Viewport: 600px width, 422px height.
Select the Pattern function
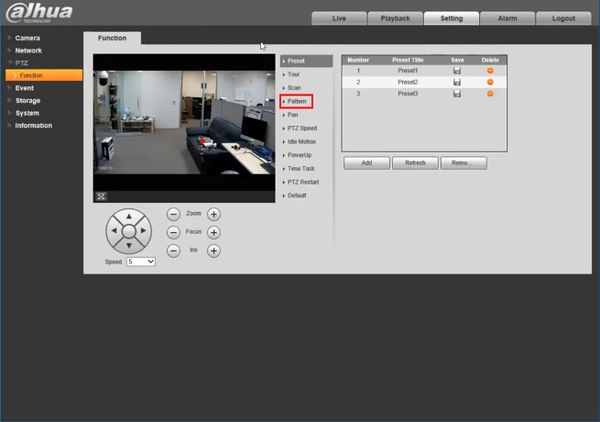point(296,101)
